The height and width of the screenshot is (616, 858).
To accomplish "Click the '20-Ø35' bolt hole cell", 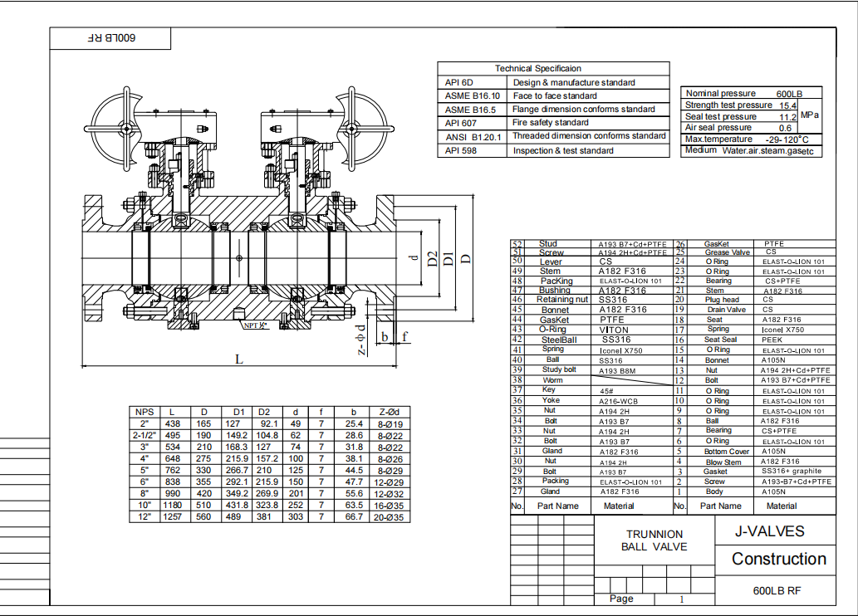I will click(x=389, y=517).
